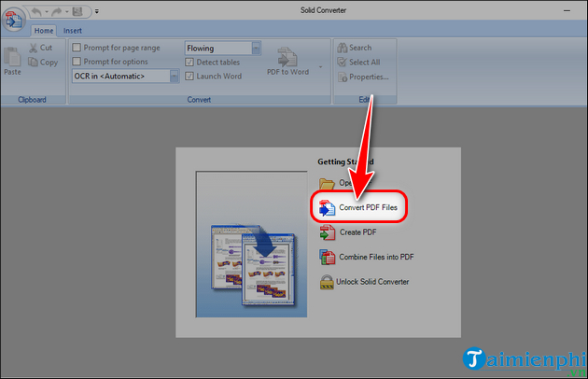Click the Open folder icon in Getting Started

click(327, 183)
